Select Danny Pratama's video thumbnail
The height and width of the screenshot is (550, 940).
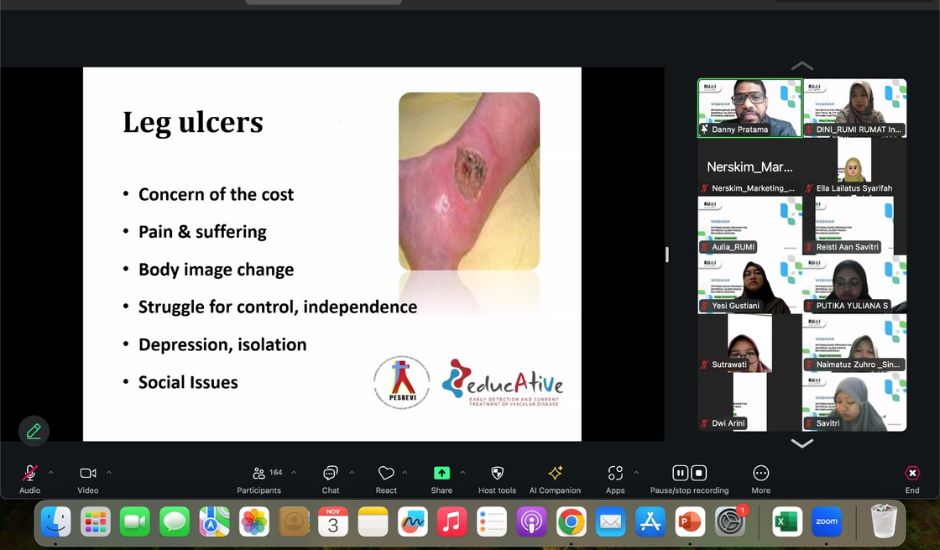point(749,108)
